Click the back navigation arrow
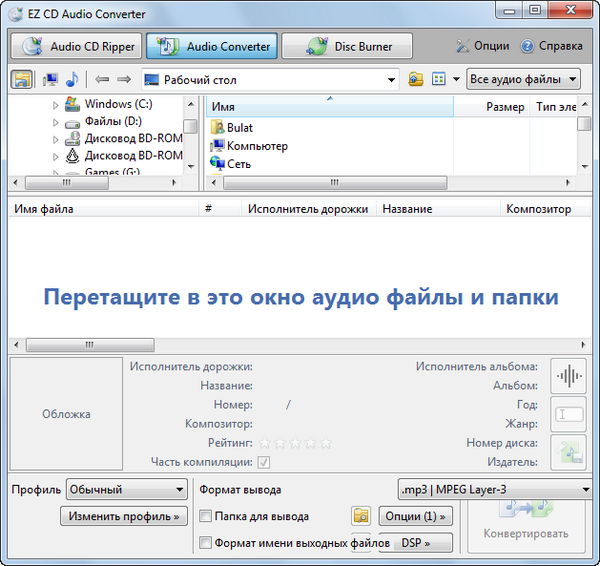The width and height of the screenshot is (600, 566). click(x=102, y=79)
